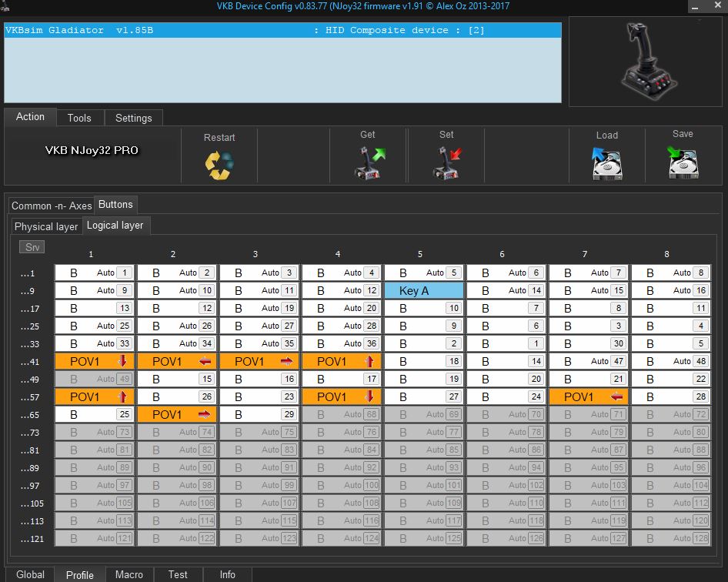Open the Global bottom tab
This screenshot has height=582, width=728.
(x=30, y=574)
